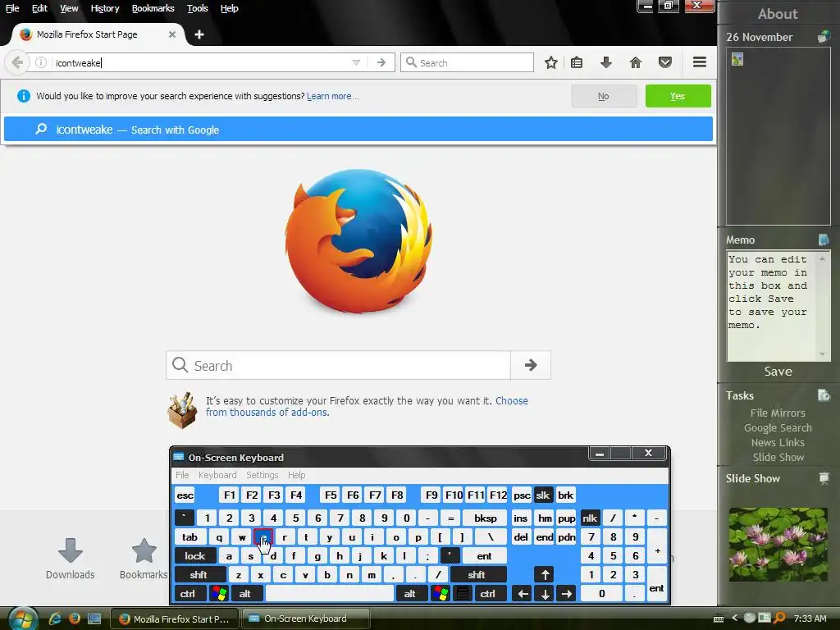840x630 pixels.
Task: Click the Slide Show flower thumbnail
Action: 778,545
